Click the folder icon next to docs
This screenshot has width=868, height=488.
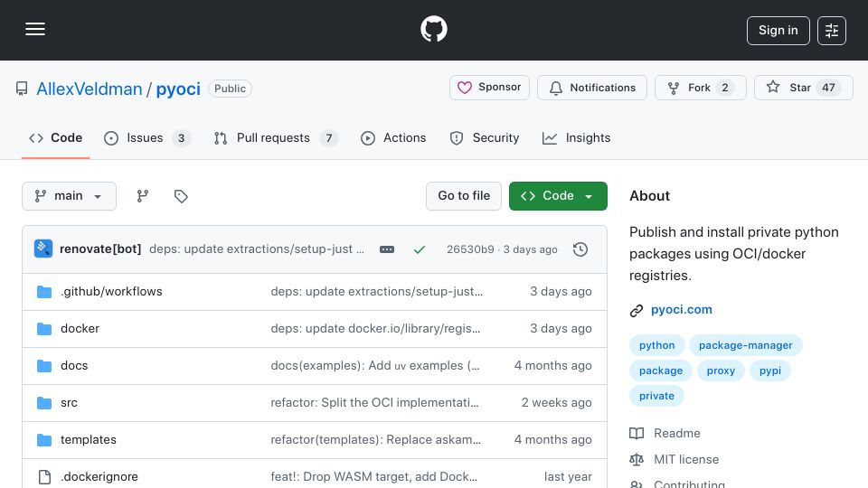point(44,366)
